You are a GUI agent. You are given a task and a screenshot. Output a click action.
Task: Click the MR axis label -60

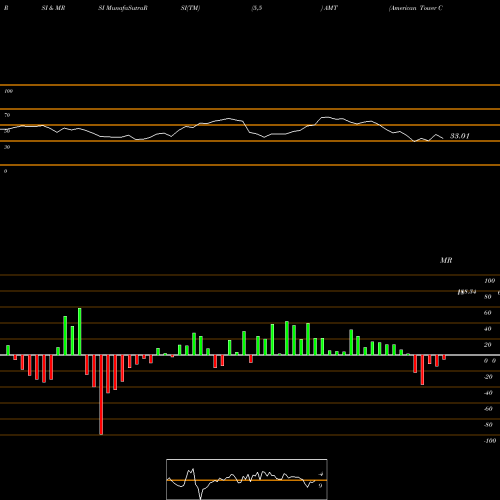(488, 409)
